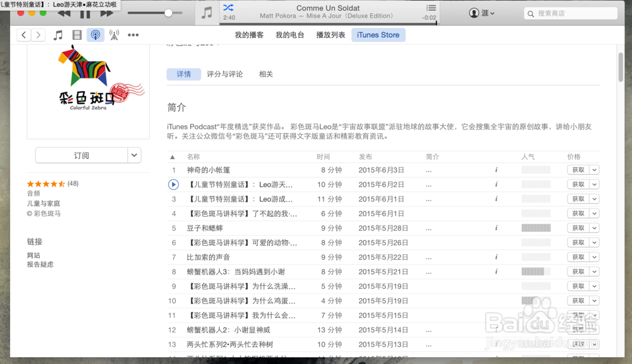Go to the iTunes Store tab
Image resolution: width=632 pixels, height=364 pixels.
(378, 35)
